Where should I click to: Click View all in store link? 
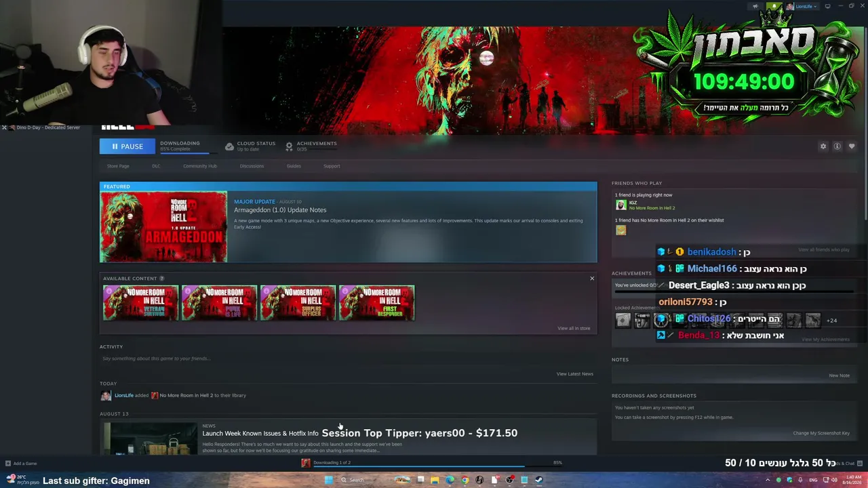pyautogui.click(x=574, y=328)
